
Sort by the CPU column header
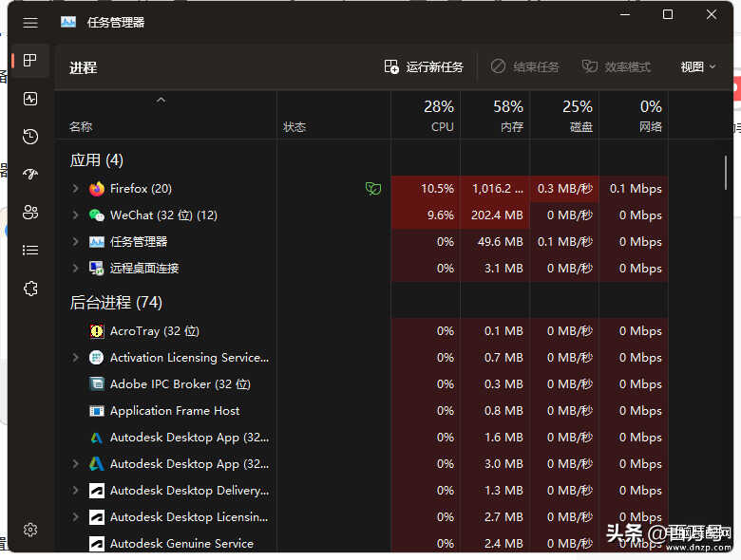pos(426,115)
